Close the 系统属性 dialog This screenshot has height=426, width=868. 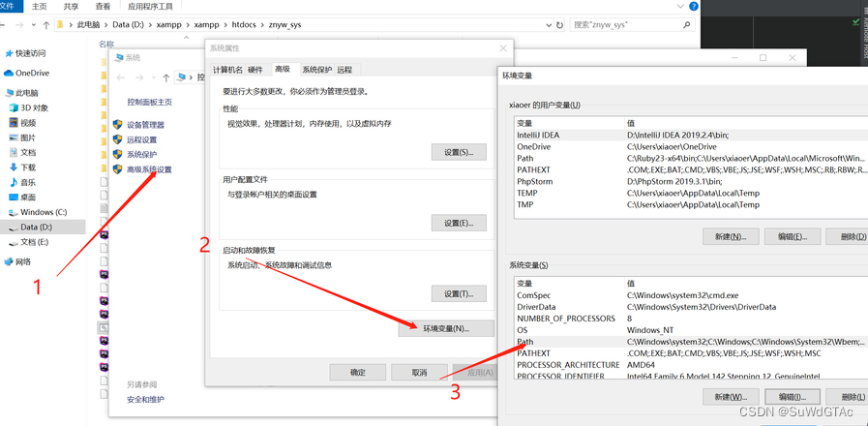502,48
